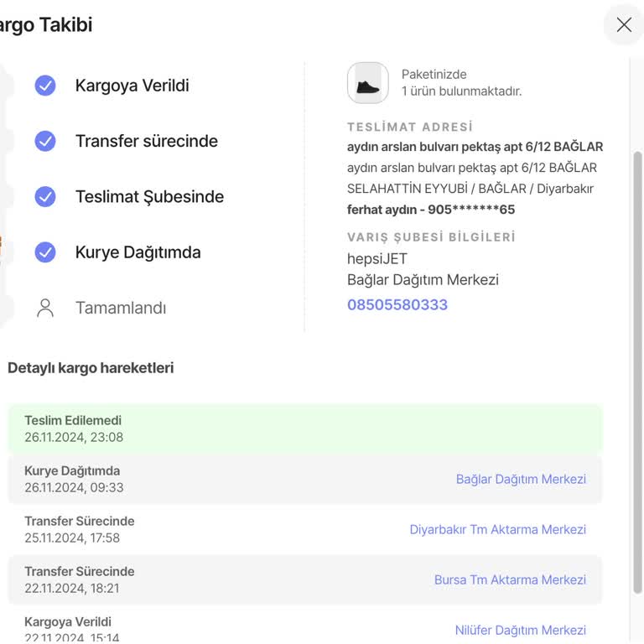
Task: Call the 08505580333 branch phone number
Action: tap(397, 304)
